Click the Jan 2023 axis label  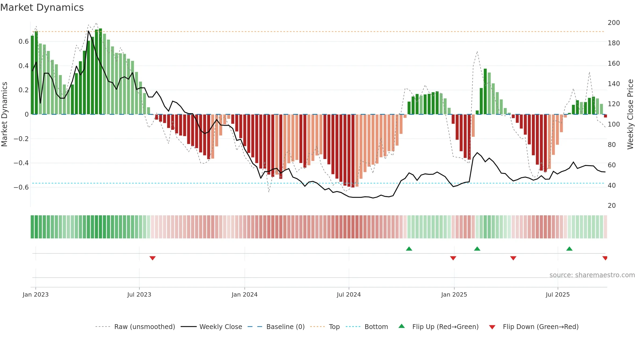[36, 294]
